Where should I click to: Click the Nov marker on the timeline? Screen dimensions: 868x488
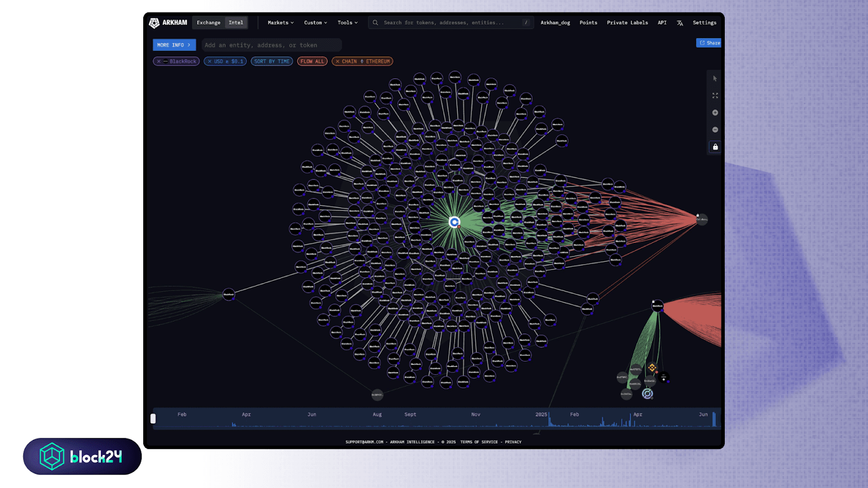[x=476, y=414]
